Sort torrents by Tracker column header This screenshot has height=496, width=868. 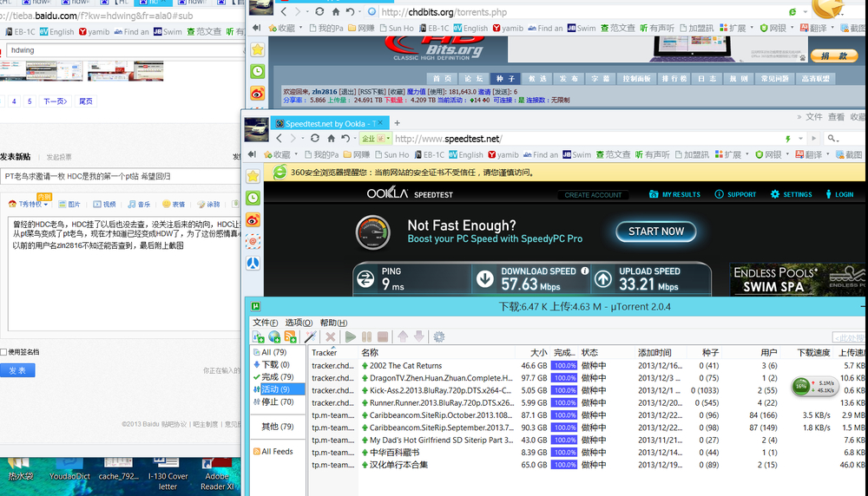tap(324, 353)
